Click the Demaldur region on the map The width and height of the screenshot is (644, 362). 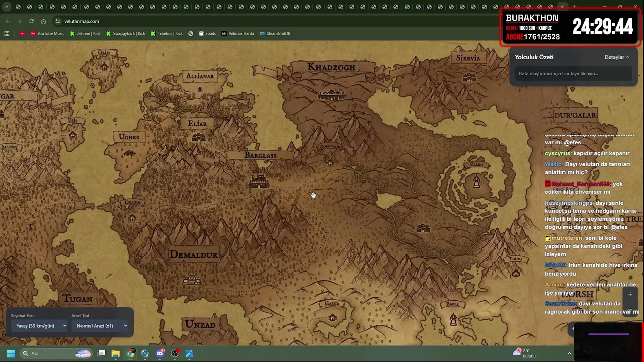click(x=194, y=255)
